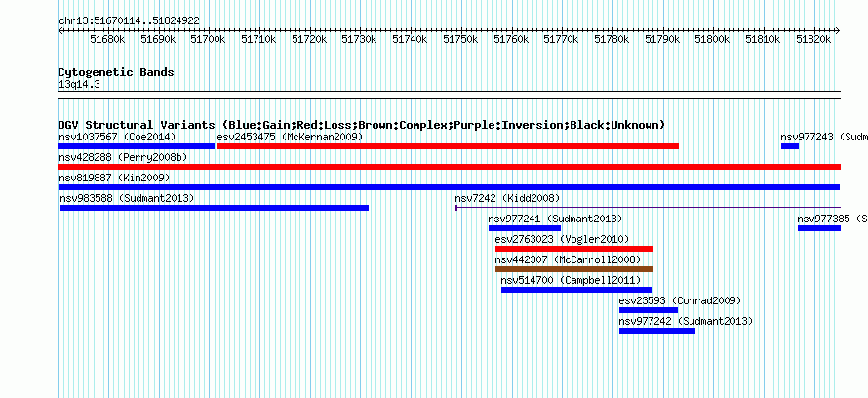The image size is (868, 398).
Task: Click the esv2763023 (Vogler2010) label
Action: (562, 239)
